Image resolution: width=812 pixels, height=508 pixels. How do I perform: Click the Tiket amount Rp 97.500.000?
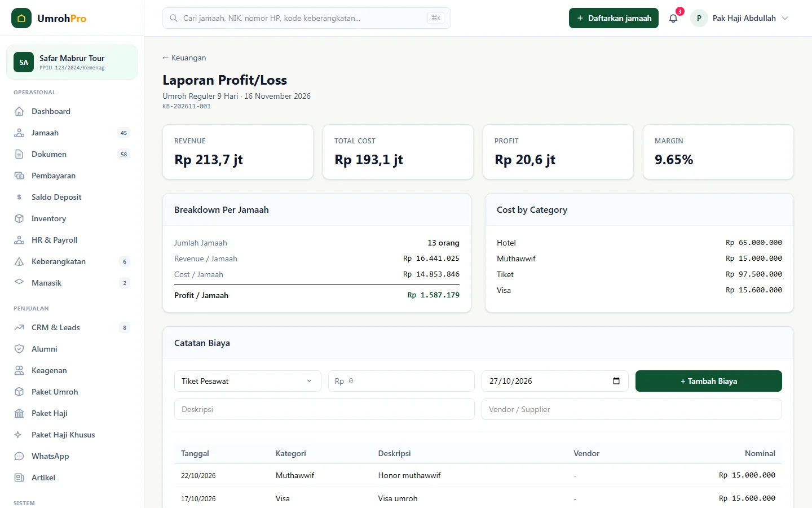[x=754, y=274]
